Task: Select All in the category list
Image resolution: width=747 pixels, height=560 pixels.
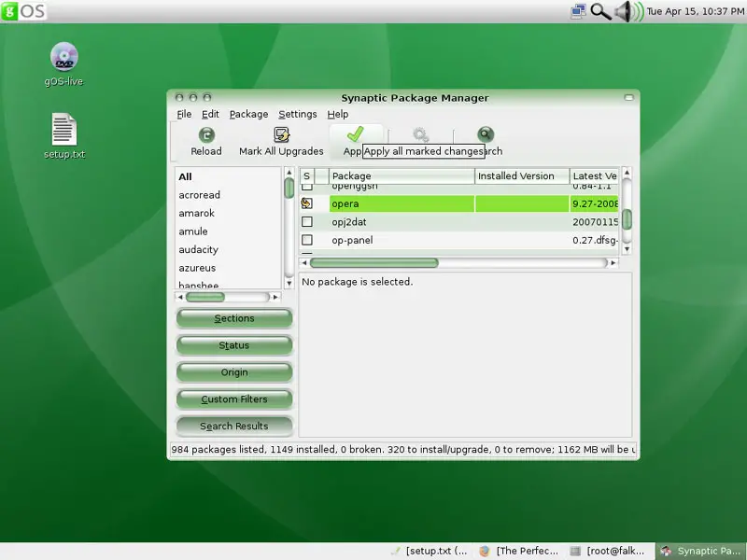Action: click(229, 176)
